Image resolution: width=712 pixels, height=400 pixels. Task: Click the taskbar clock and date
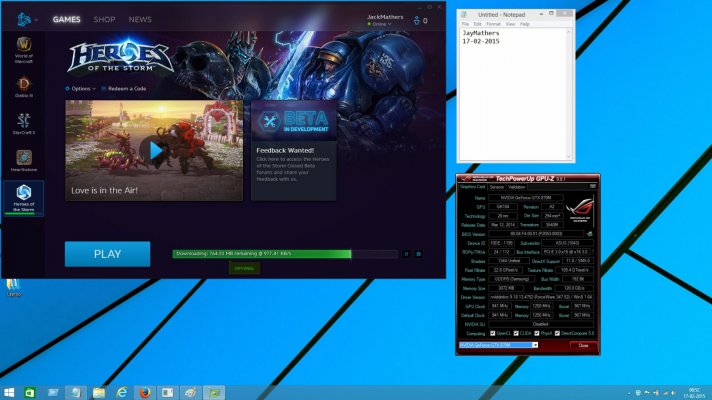(x=694, y=393)
